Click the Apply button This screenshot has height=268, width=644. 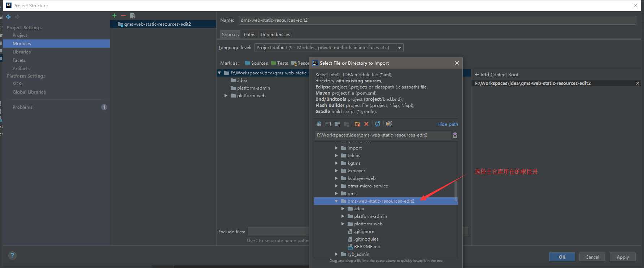pos(623,257)
